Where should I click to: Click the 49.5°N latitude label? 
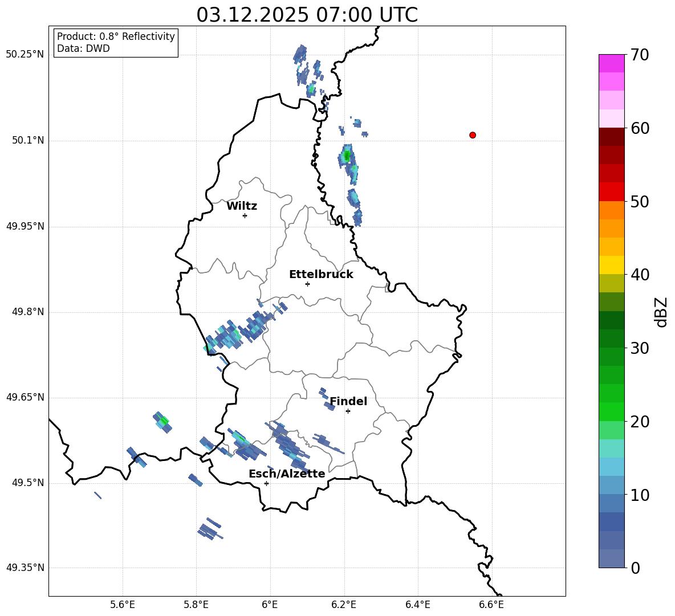[x=29, y=483]
